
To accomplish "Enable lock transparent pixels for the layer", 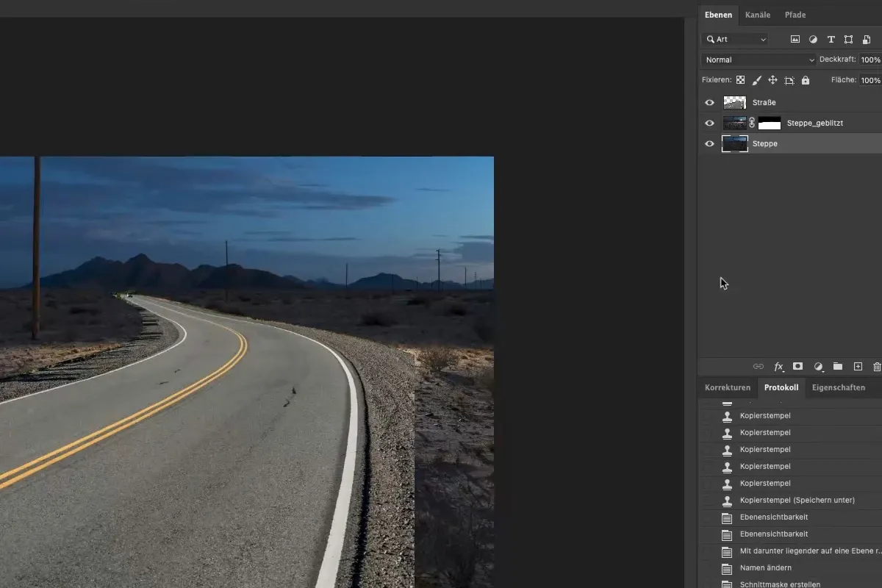I will coord(740,80).
